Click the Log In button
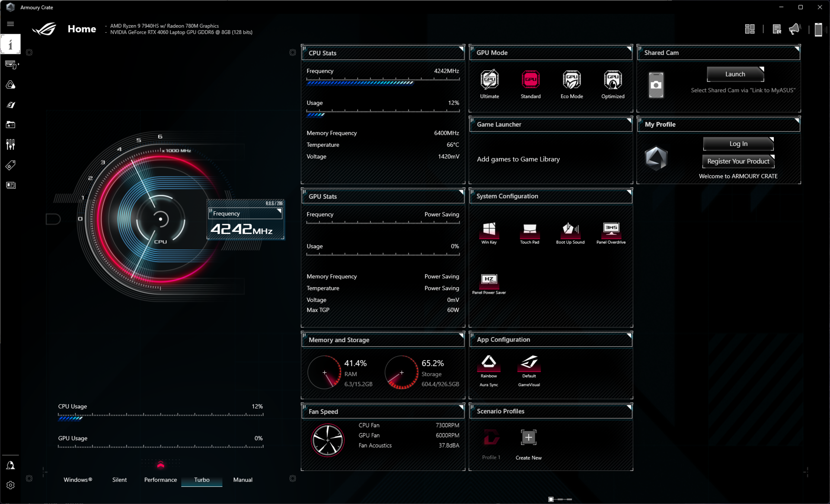Image resolution: width=830 pixels, height=504 pixels. coord(738,144)
